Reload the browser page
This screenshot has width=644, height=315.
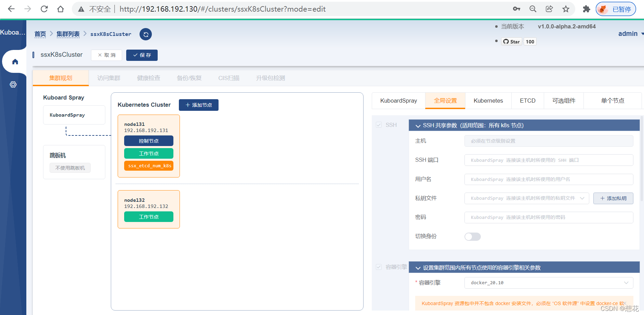(44, 9)
